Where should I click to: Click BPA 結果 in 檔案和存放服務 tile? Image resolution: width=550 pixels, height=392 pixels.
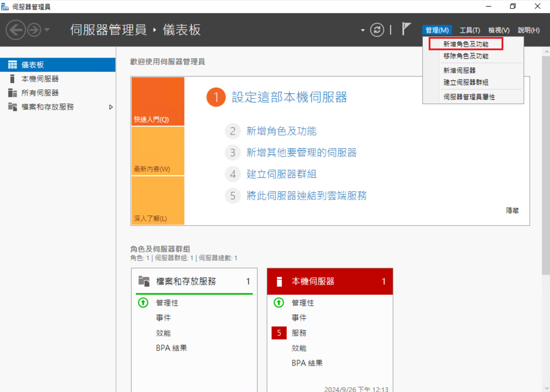171,348
